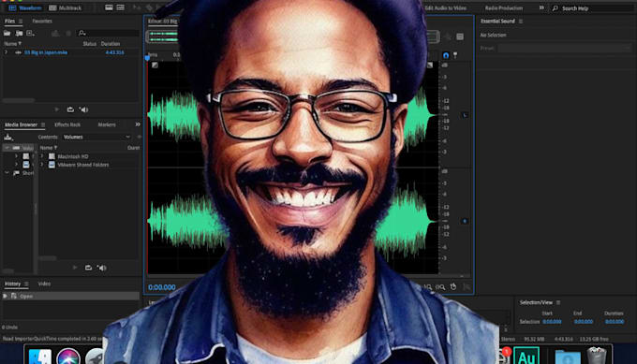Image resolution: width=637 pixels, height=364 pixels.
Task: Collapse the Shortcuts tree node
Action: tap(7, 173)
